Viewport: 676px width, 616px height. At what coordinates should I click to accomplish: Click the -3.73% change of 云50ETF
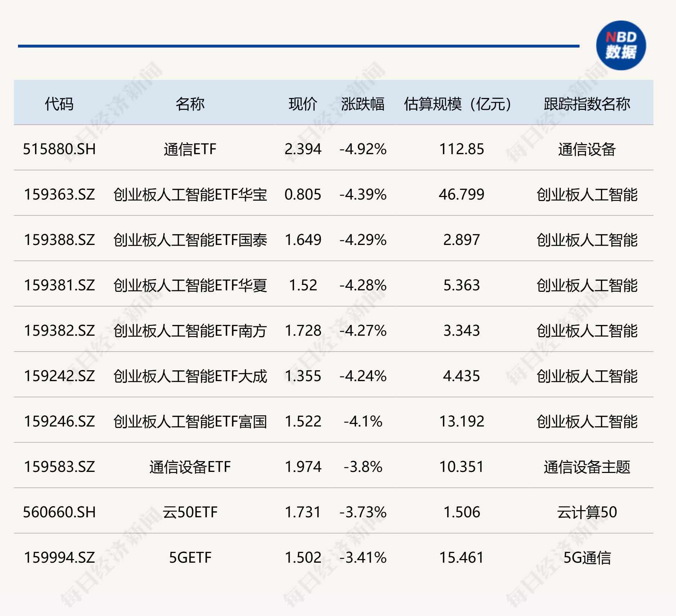[x=362, y=512]
